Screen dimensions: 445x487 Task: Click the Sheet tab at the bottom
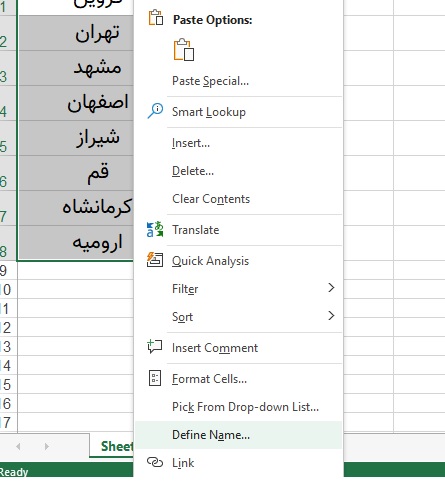pyautogui.click(x=112, y=446)
